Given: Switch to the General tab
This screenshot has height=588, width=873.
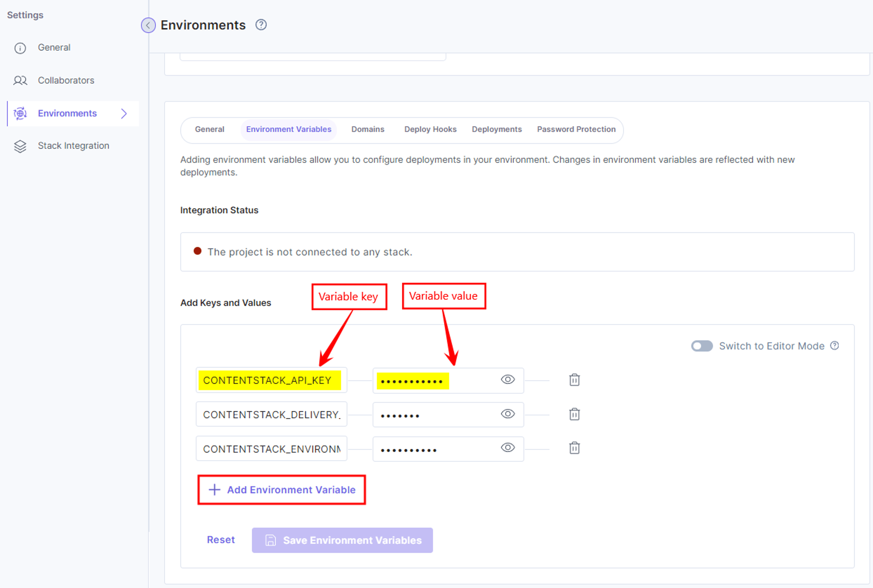Looking at the screenshot, I should pos(210,129).
